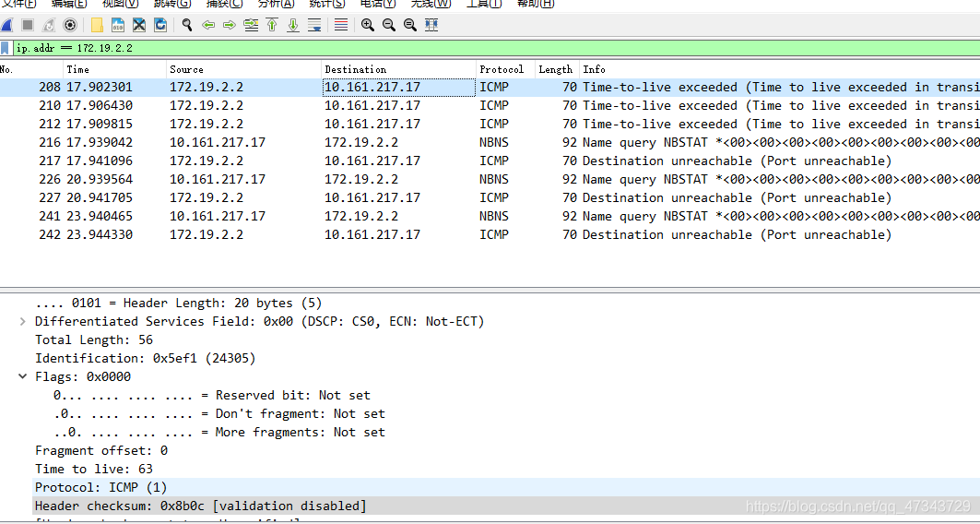Open the 跳转(G) menu
Screen dimensions: 980x524
point(172,4)
